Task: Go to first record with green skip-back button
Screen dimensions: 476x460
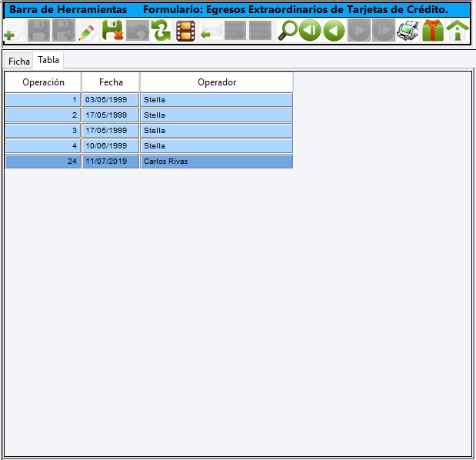Action: tap(310, 30)
